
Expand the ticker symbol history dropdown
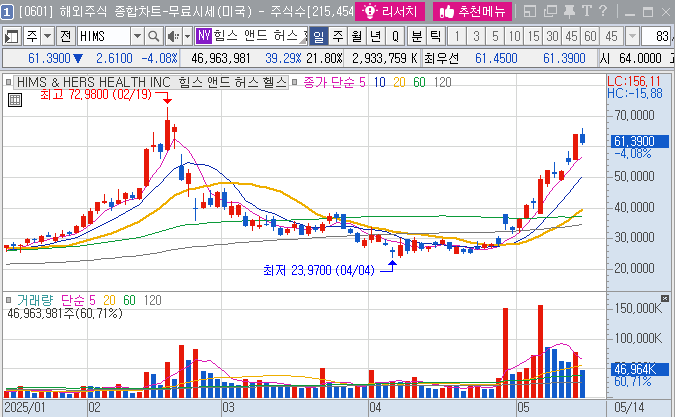(137, 37)
